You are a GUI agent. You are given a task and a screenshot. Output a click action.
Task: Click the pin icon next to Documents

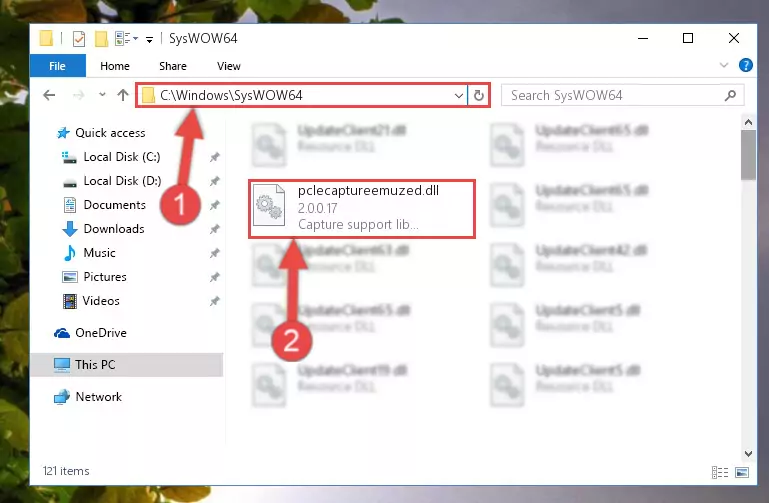tap(214, 205)
